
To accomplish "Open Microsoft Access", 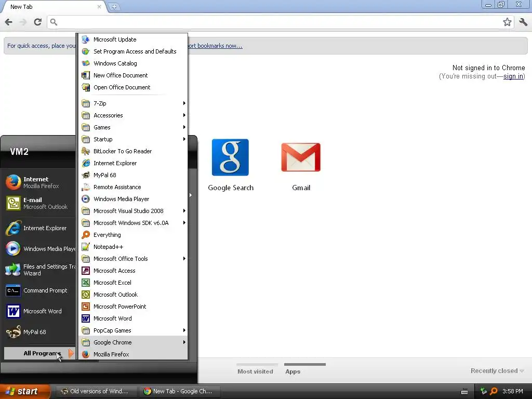I will 133,271.
